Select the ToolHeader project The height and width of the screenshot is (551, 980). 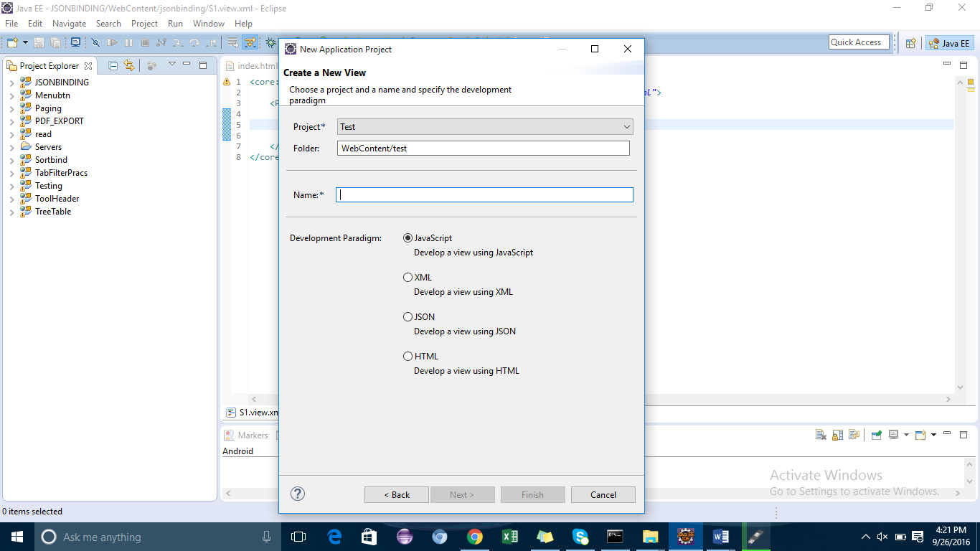(57, 199)
